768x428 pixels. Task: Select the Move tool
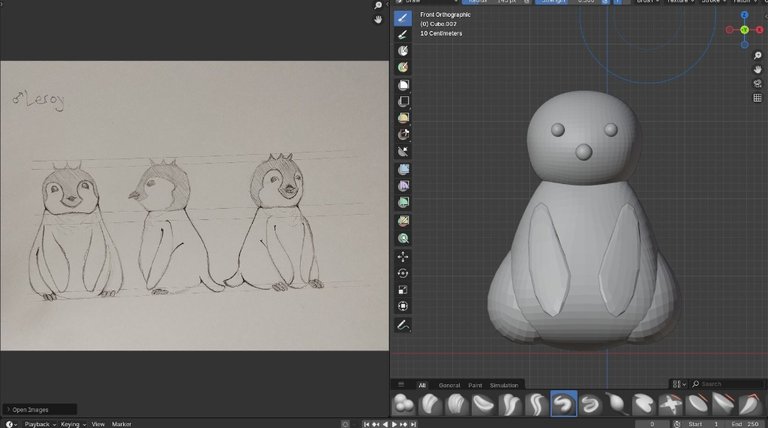[403, 257]
